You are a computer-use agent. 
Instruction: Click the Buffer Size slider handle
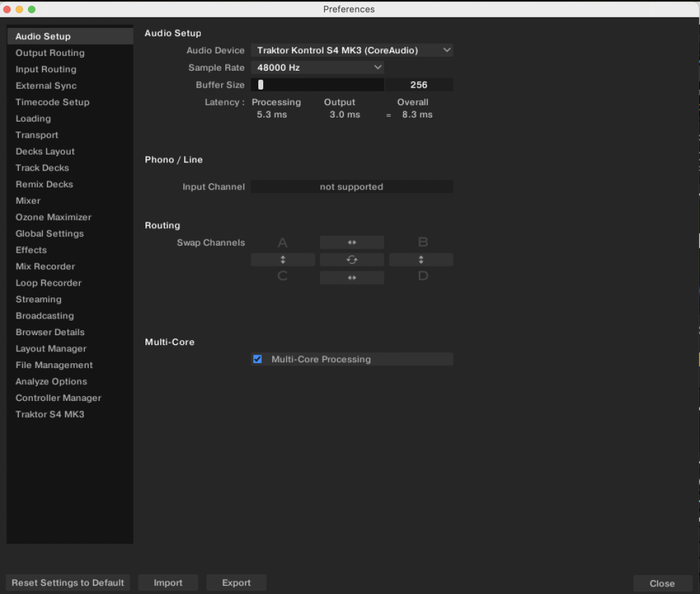(x=260, y=85)
